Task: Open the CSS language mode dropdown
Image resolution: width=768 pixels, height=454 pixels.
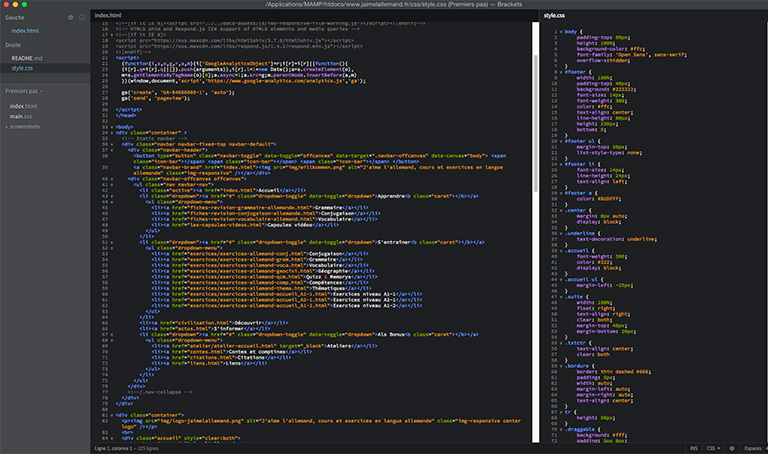Action: click(713, 448)
